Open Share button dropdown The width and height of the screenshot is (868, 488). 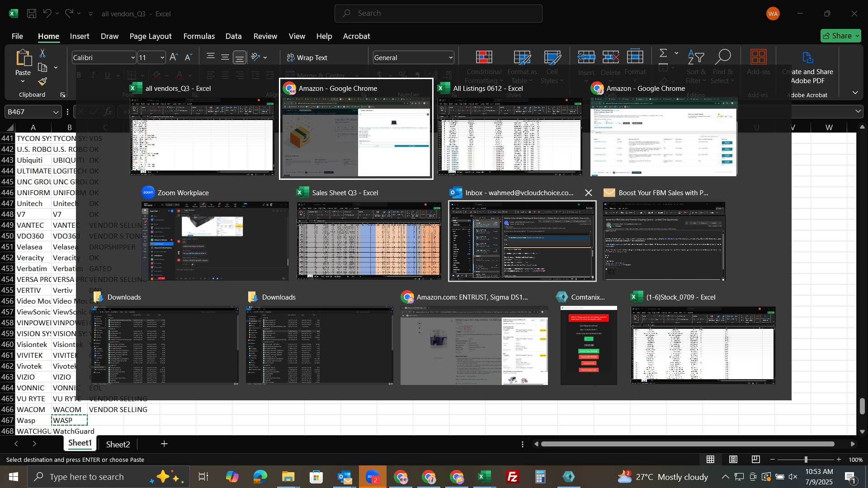pos(841,36)
